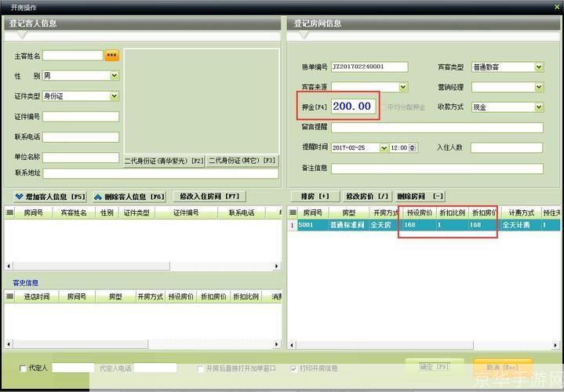Click the 押金 field showing 200.00
The width and height of the screenshot is (564, 392).
(x=354, y=106)
